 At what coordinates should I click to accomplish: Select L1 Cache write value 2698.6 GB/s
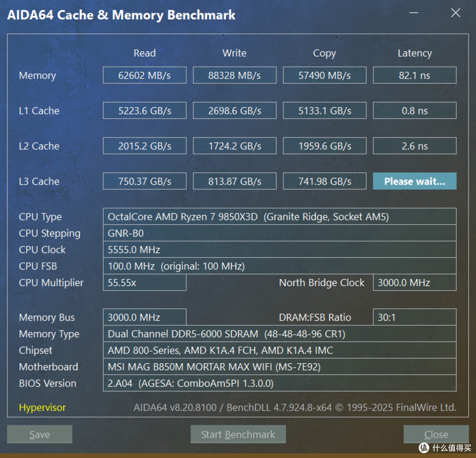(x=234, y=110)
